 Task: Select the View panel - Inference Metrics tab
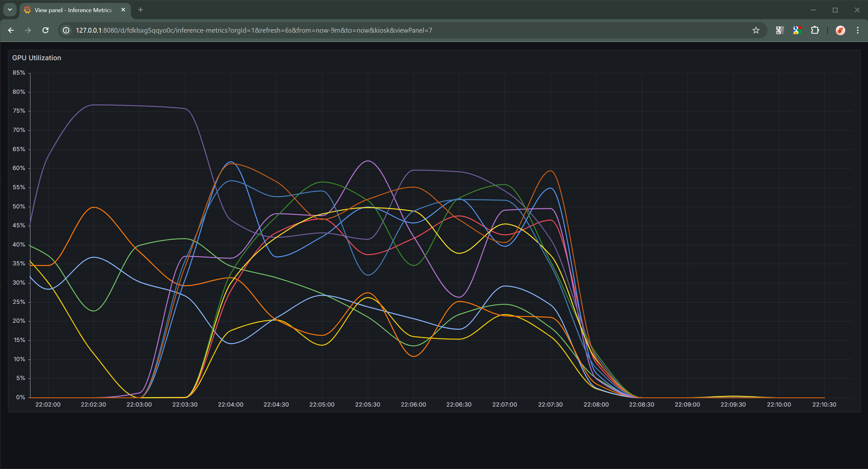pos(71,10)
